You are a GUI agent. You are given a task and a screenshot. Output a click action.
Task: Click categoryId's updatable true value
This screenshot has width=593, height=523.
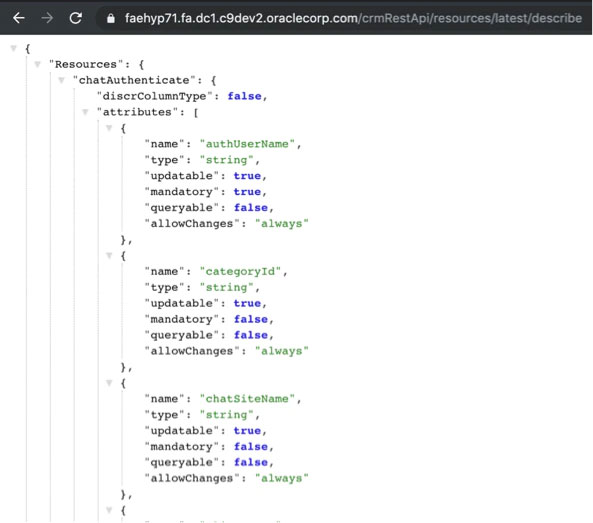click(247, 303)
